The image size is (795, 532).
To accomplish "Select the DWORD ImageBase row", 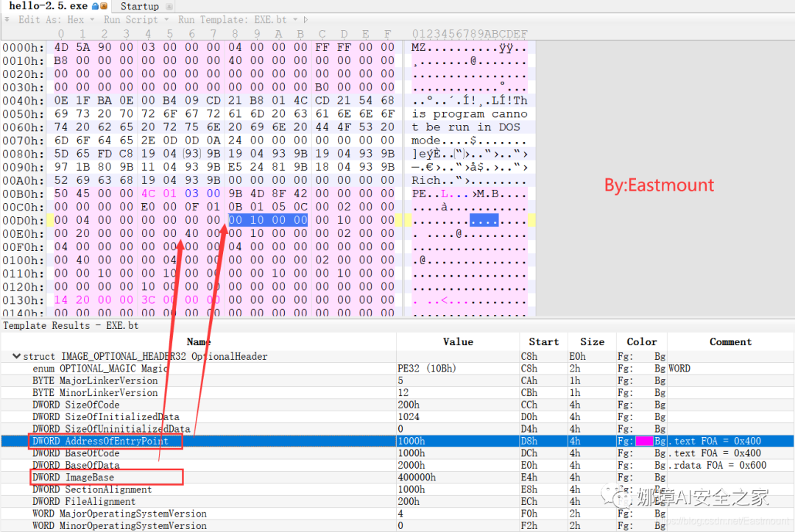I will (x=397, y=478).
